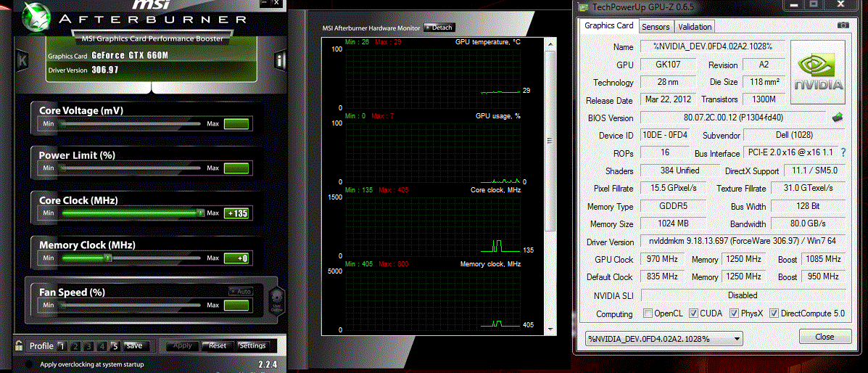This screenshot has width=868, height=373.
Task: Click the Memory Clock +0 value field
Action: (236, 258)
